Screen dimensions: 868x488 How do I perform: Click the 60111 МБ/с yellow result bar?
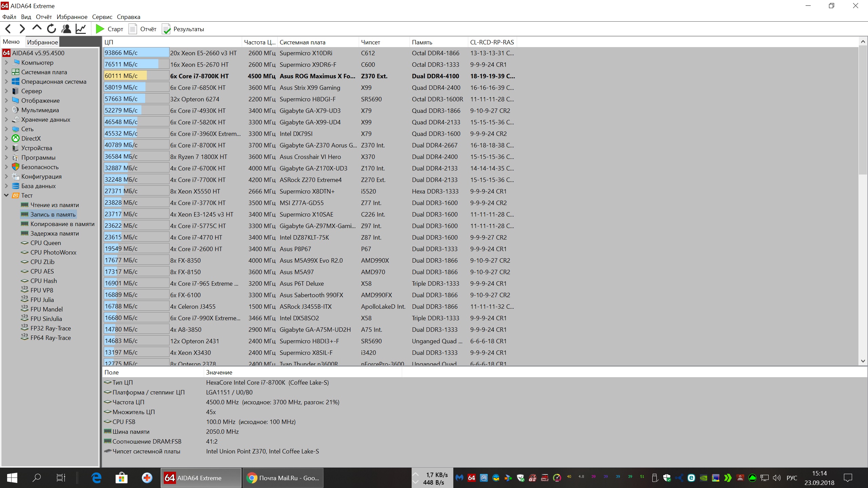125,76
